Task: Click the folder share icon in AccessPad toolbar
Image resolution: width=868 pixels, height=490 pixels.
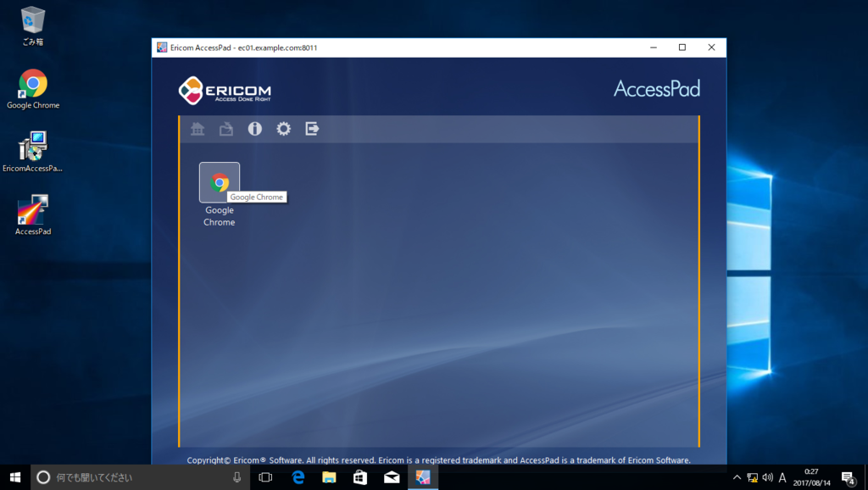Action: tap(225, 129)
